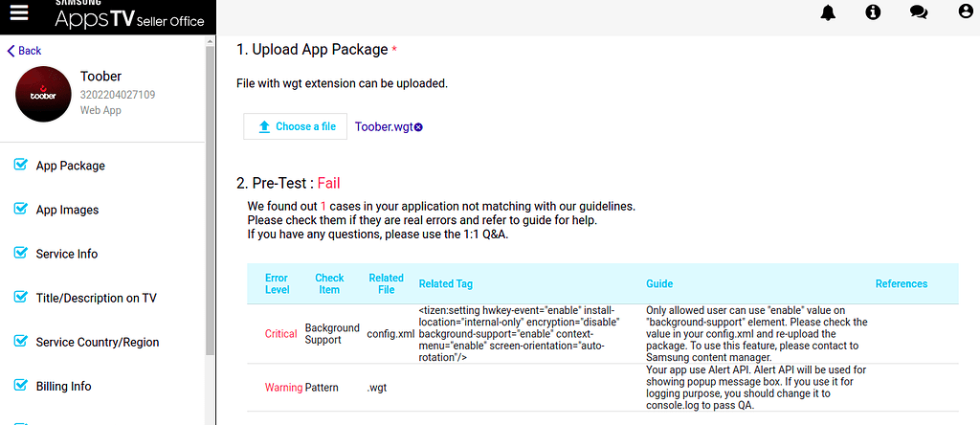The width and height of the screenshot is (980, 425).
Task: Click the information icon in header
Action: tap(873, 12)
